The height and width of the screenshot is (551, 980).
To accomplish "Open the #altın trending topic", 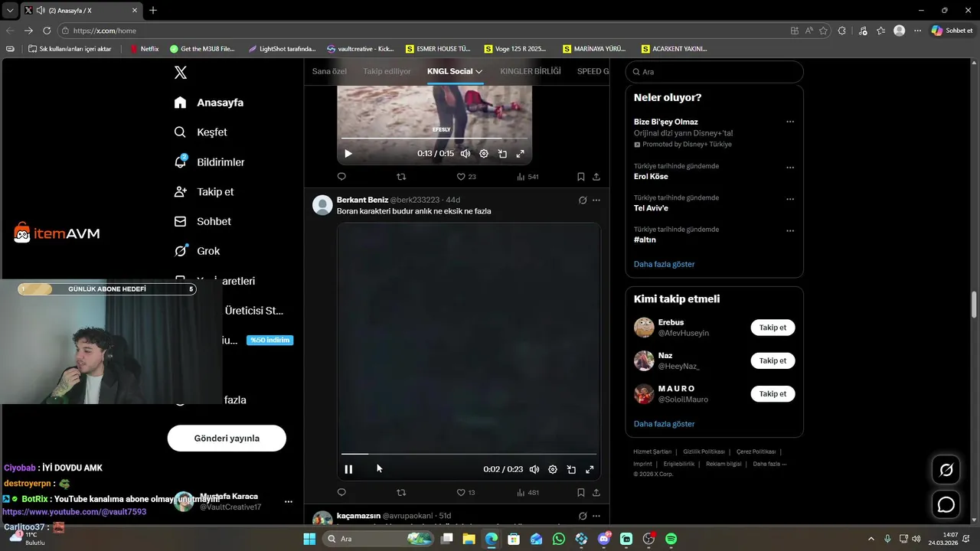I will click(645, 240).
